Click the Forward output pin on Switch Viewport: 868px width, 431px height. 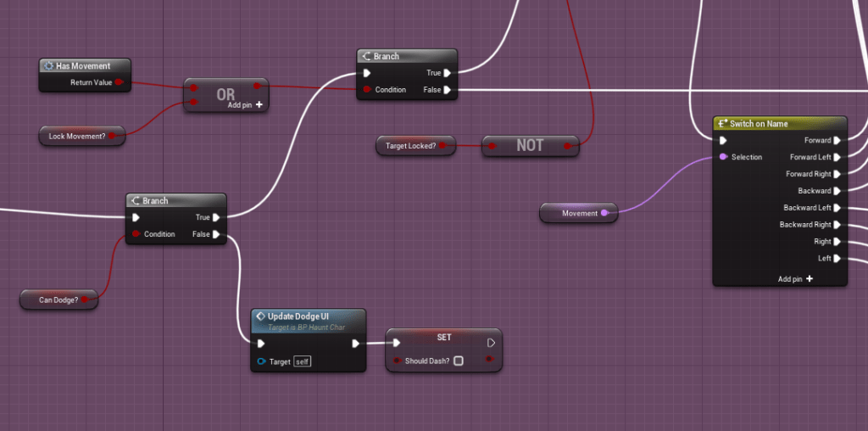click(837, 141)
